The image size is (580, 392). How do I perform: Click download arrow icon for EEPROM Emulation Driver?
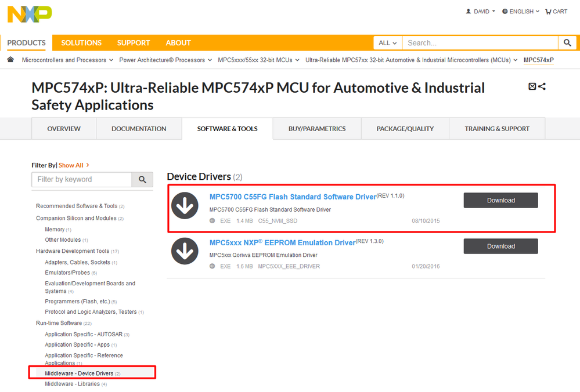click(185, 251)
